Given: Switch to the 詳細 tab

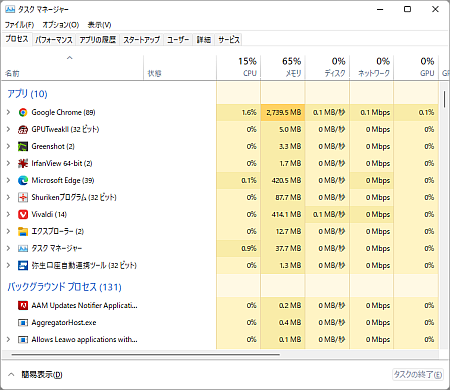Looking at the screenshot, I should [x=203, y=40].
